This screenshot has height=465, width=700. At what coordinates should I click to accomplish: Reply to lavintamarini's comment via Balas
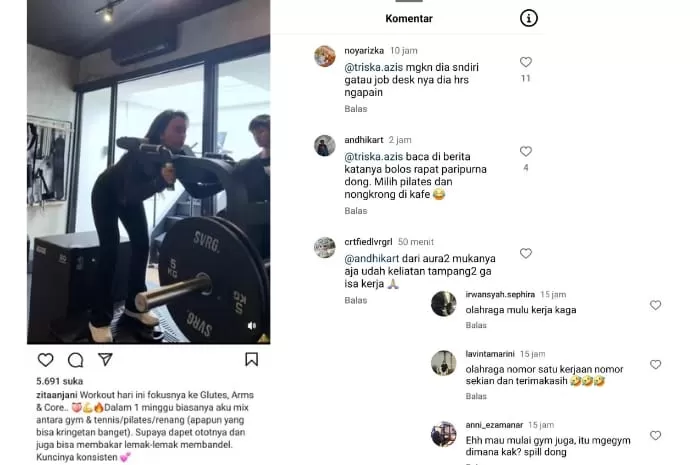[x=476, y=396]
